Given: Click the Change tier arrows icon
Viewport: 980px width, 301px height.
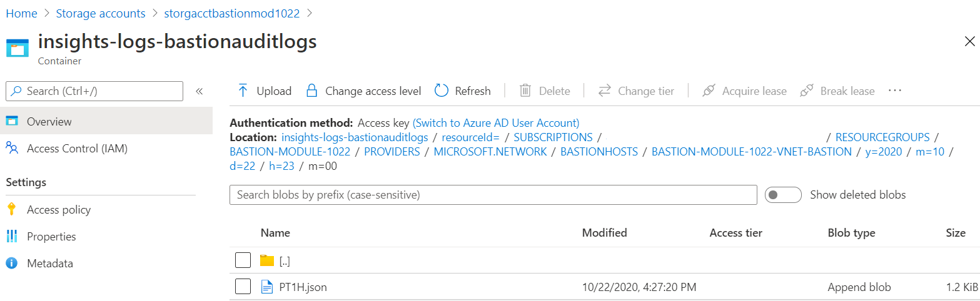Looking at the screenshot, I should pyautogui.click(x=604, y=91).
